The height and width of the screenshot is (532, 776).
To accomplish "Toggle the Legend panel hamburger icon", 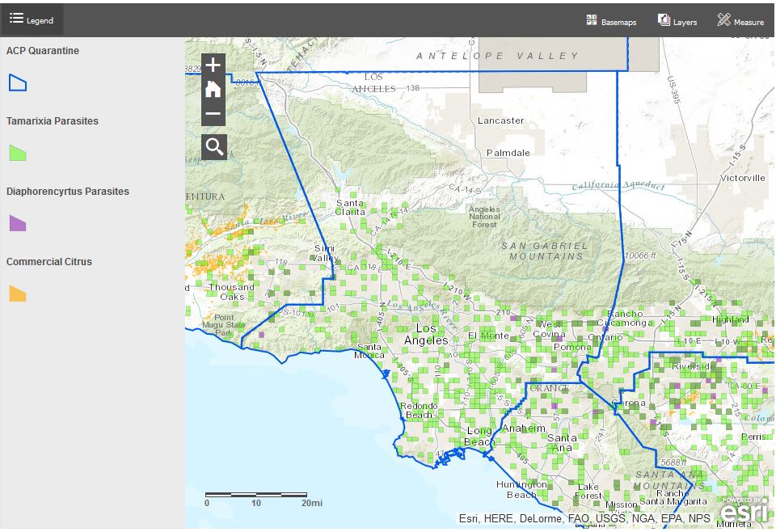I will 16,19.
